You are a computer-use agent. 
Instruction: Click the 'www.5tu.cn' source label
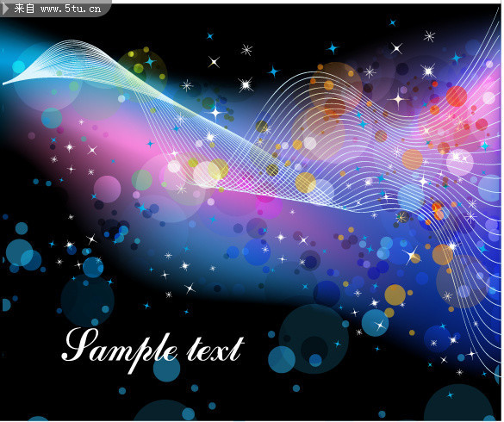click(x=71, y=9)
